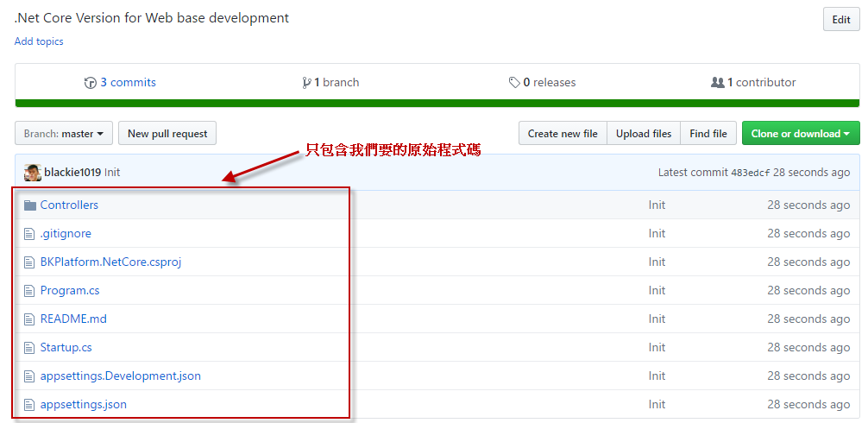Viewport: 868px width, 423px height.
Task: Click the appsettings.json file icon
Action: coord(30,405)
